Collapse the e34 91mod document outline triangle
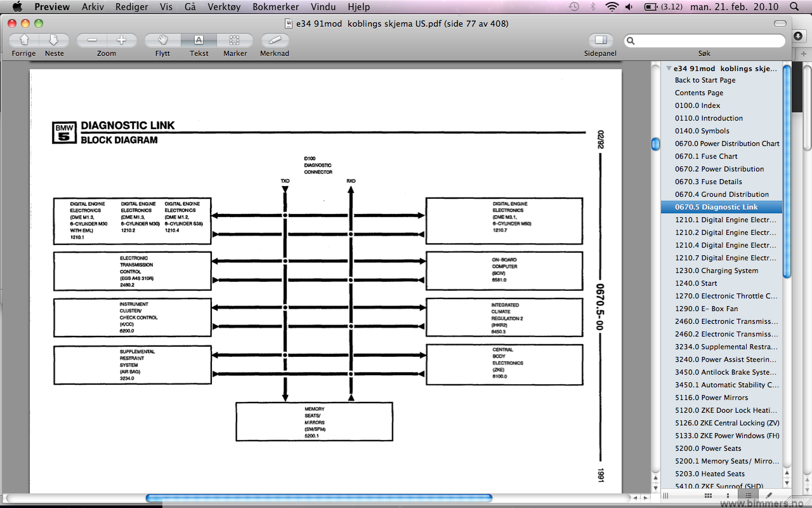812x508 pixels. coord(669,68)
